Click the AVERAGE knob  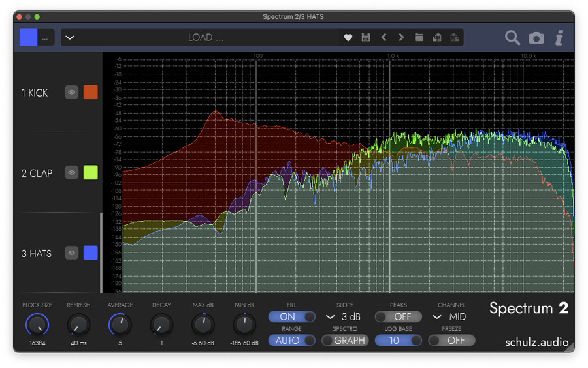click(120, 324)
